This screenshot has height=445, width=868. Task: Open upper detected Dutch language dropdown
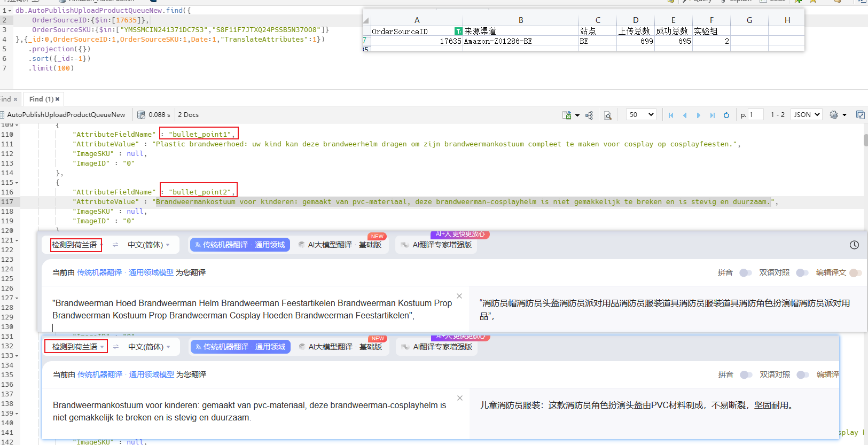click(77, 245)
